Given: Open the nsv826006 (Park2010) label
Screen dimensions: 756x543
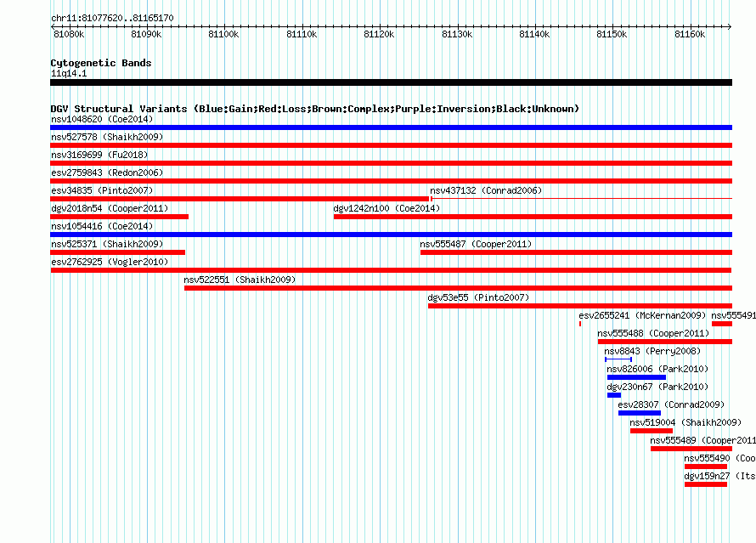Looking at the screenshot, I should 657,369.
